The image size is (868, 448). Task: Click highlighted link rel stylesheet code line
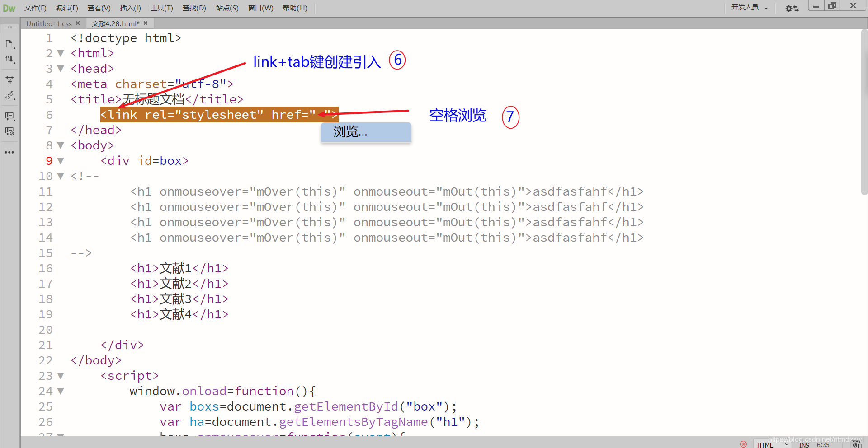(x=219, y=115)
